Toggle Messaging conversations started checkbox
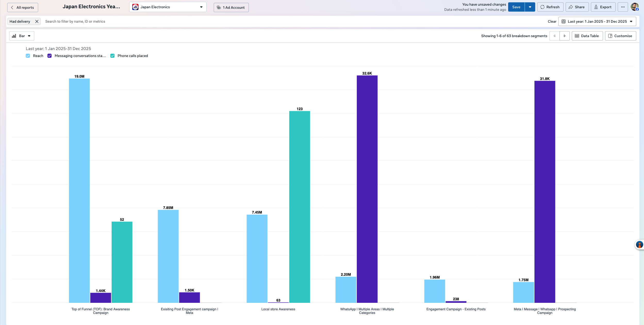Image resolution: width=644 pixels, height=325 pixels. coord(49,56)
